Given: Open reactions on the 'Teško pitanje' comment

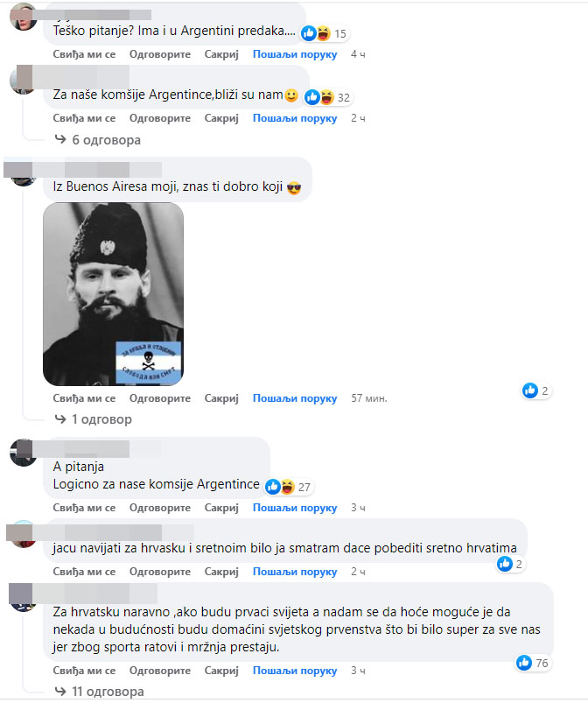Looking at the screenshot, I should coord(325,33).
